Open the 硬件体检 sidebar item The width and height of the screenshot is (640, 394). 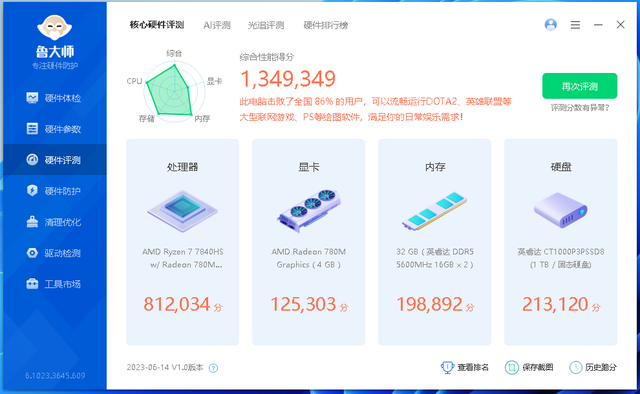[55, 98]
